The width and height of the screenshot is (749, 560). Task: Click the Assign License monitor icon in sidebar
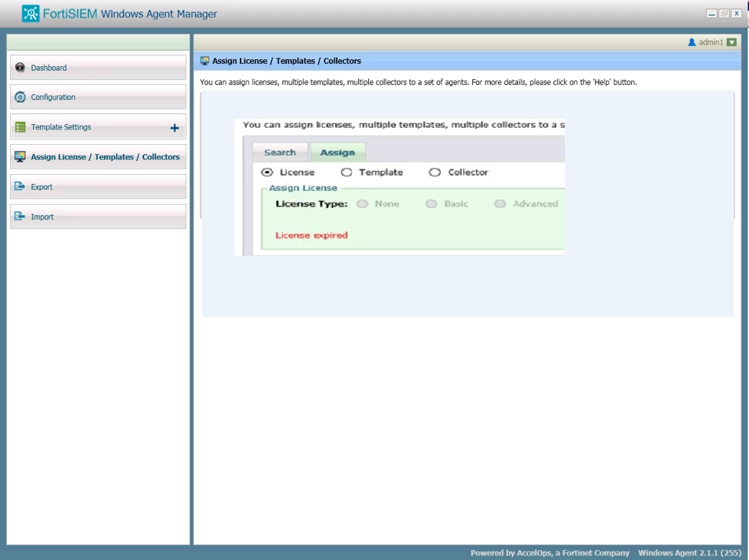tap(20, 156)
